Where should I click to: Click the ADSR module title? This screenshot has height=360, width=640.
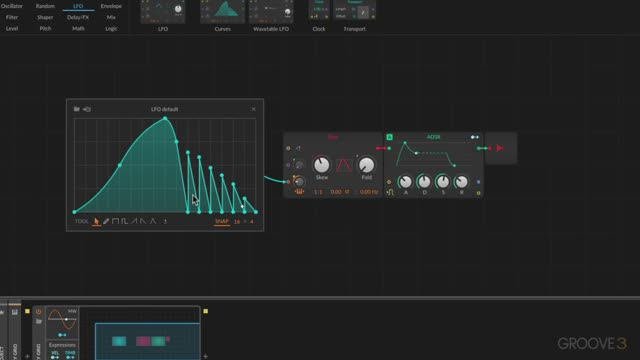(x=433, y=137)
